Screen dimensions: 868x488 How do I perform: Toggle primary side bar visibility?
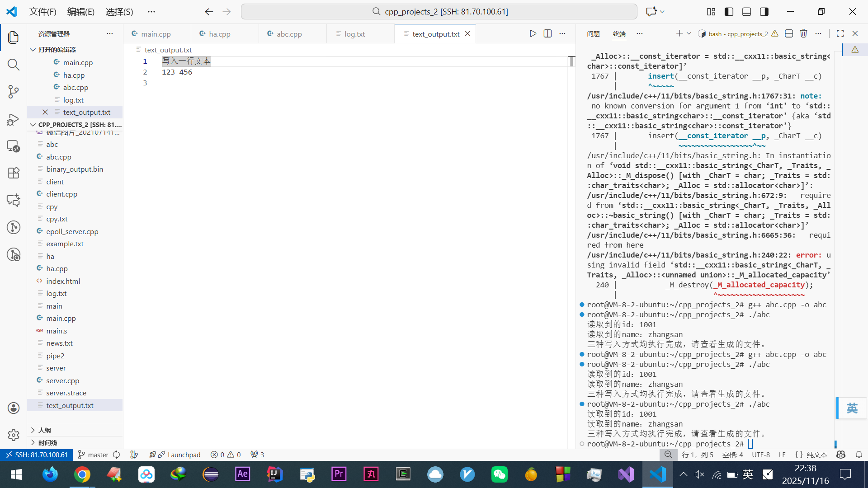pyautogui.click(x=729, y=12)
